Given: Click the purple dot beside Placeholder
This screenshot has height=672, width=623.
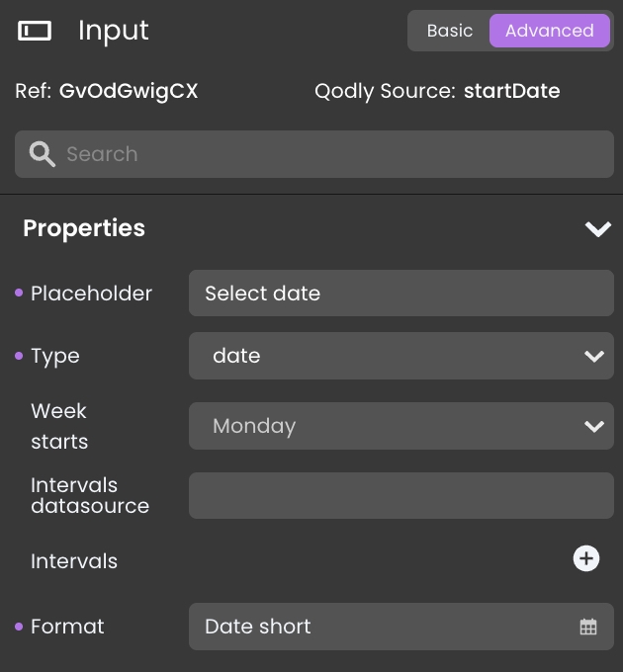Looking at the screenshot, I should tap(19, 294).
